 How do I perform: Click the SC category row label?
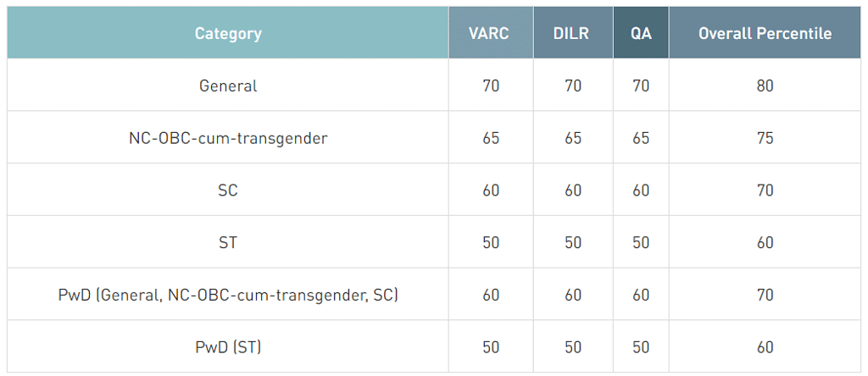click(x=228, y=191)
